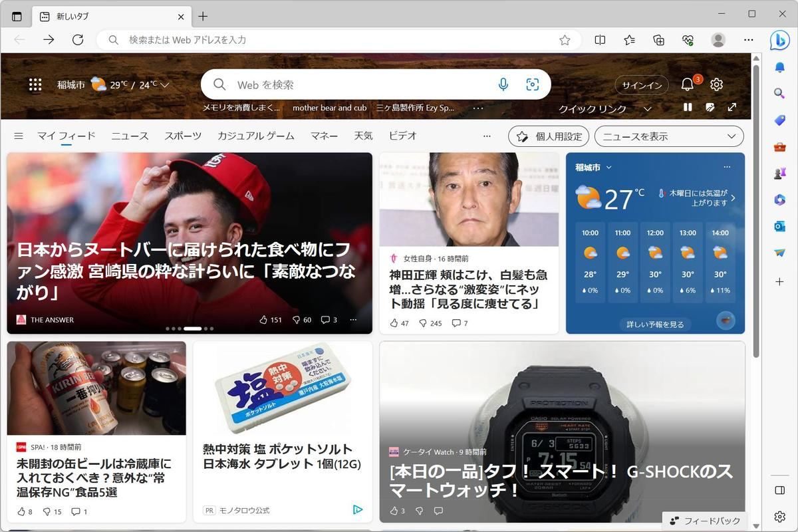Open more feed categories ellipsis

click(487, 136)
